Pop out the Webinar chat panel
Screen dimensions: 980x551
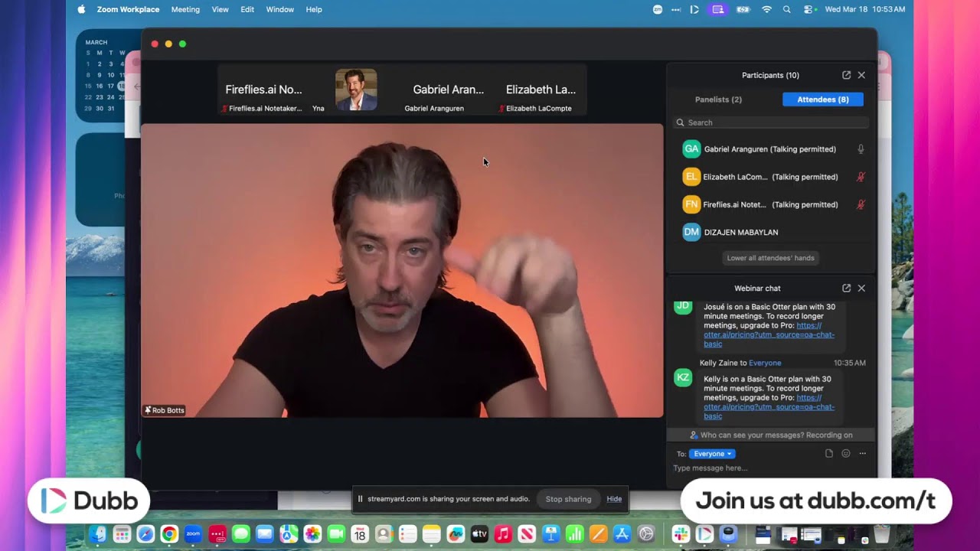click(x=846, y=288)
